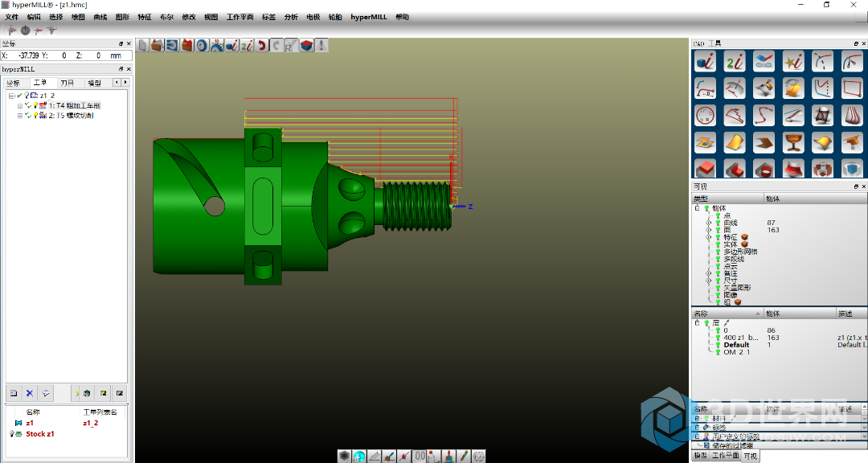Toggle visibility bulb for 面 entity type
This screenshot has width=868, height=463.
click(718, 230)
